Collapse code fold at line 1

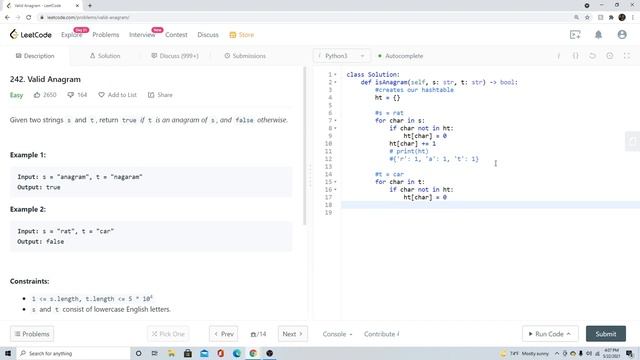tap(336, 75)
